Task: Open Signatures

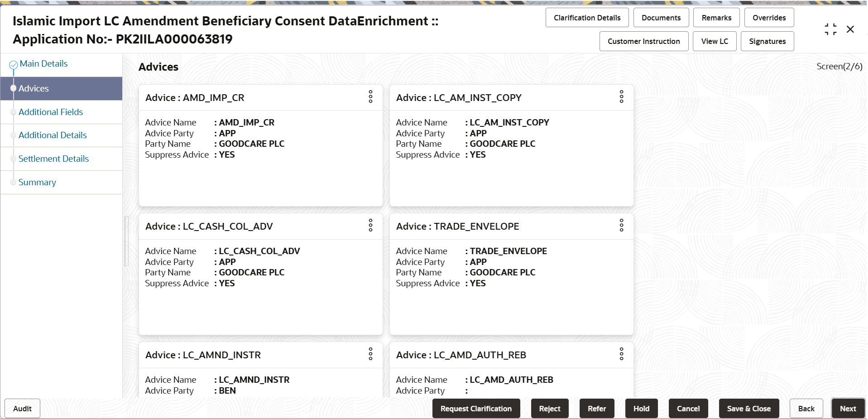Action: pyautogui.click(x=767, y=41)
